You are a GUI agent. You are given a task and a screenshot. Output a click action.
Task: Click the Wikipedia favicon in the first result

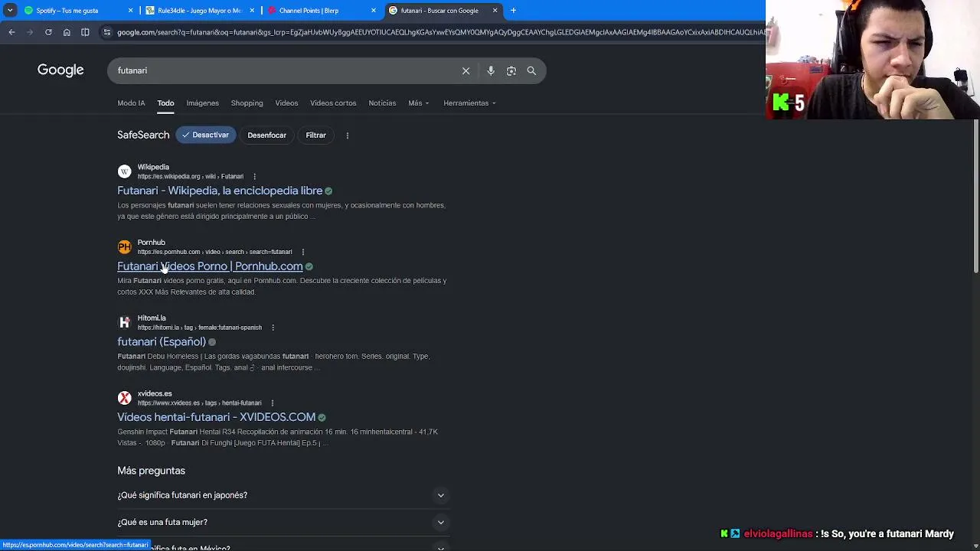pyautogui.click(x=124, y=171)
